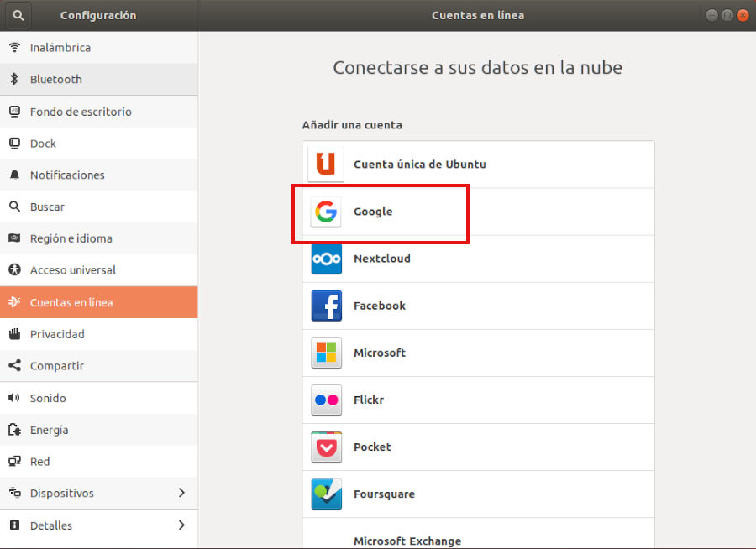Click the Bluetooth symbol icon
The image size is (756, 549).
coord(14,79)
